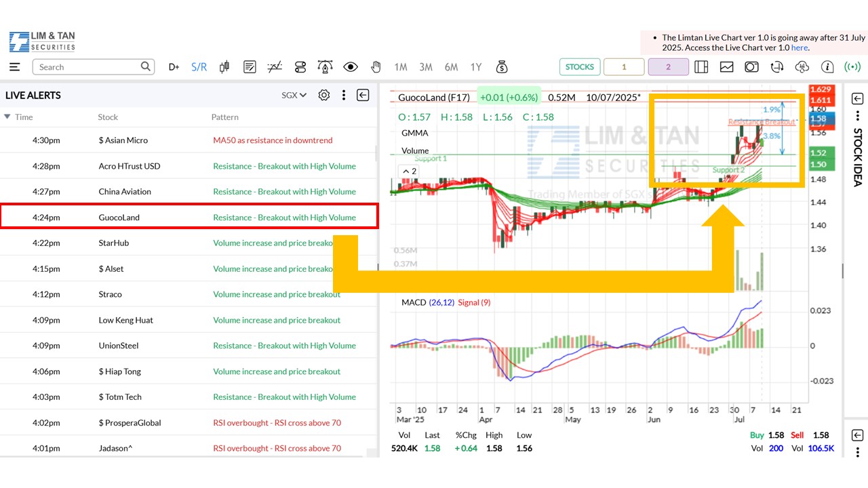Viewport: 868px width, 488px height.
Task: Set chart range to 1M
Action: [401, 67]
